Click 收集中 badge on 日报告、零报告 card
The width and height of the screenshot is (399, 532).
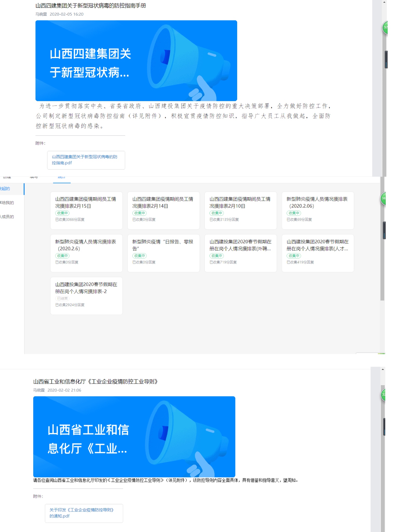click(x=139, y=256)
